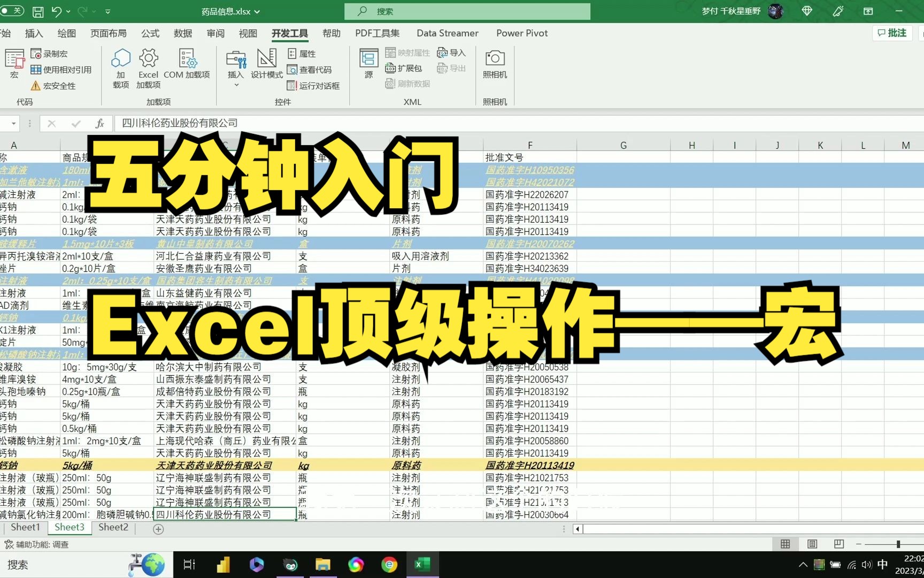This screenshot has height=578, width=924.
Task: Expand the Quick Access Toolbar customize menu
Action: (x=107, y=11)
